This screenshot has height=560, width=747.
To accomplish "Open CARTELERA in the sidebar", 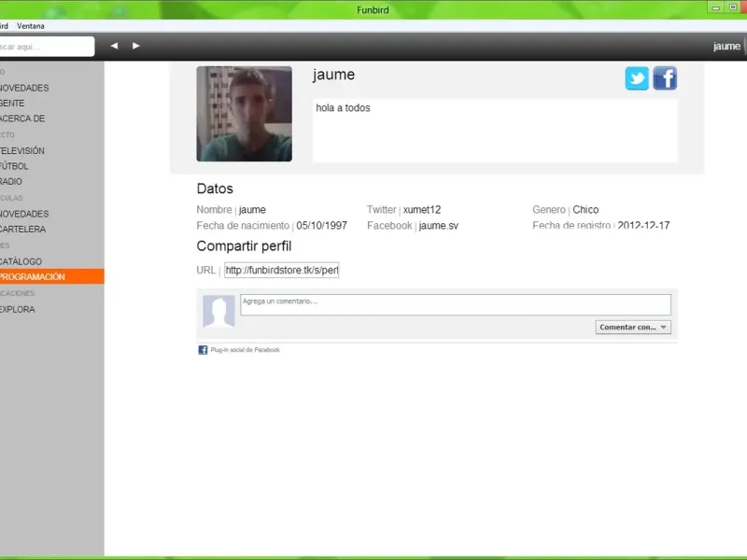I will (x=22, y=229).
